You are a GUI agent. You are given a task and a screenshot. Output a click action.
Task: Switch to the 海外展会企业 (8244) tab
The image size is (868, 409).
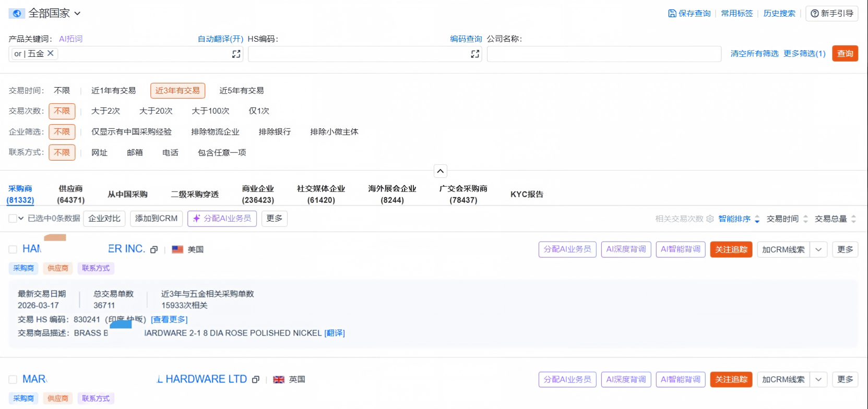click(392, 194)
